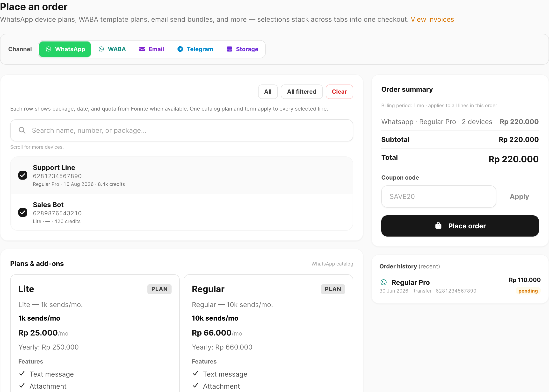
Task: Click the phone number 6289876543210
Action: [x=57, y=213]
